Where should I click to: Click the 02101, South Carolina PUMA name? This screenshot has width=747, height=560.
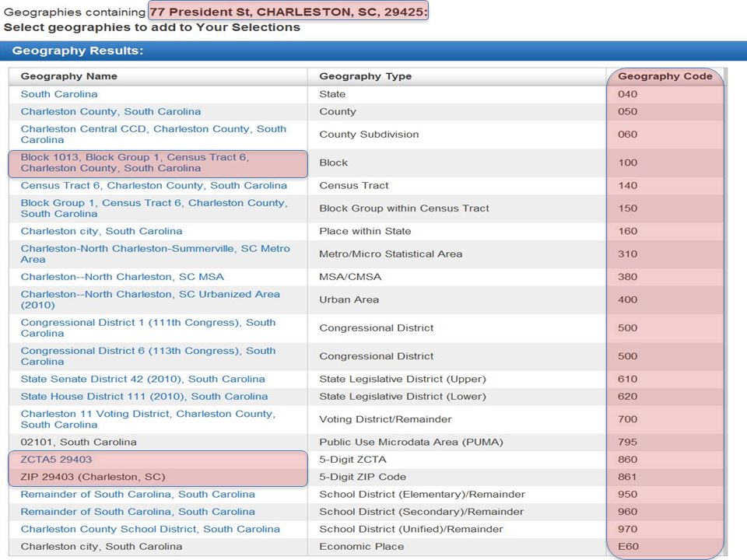79,443
